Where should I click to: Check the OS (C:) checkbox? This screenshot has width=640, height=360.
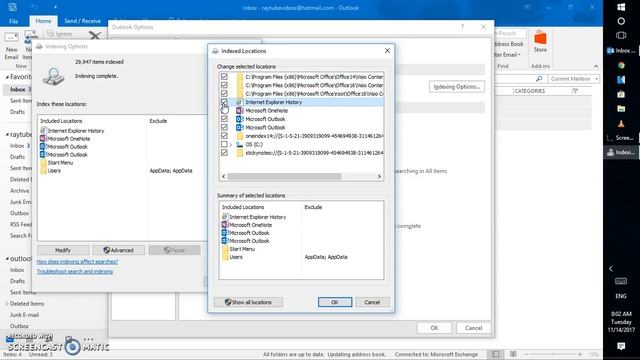click(x=224, y=144)
